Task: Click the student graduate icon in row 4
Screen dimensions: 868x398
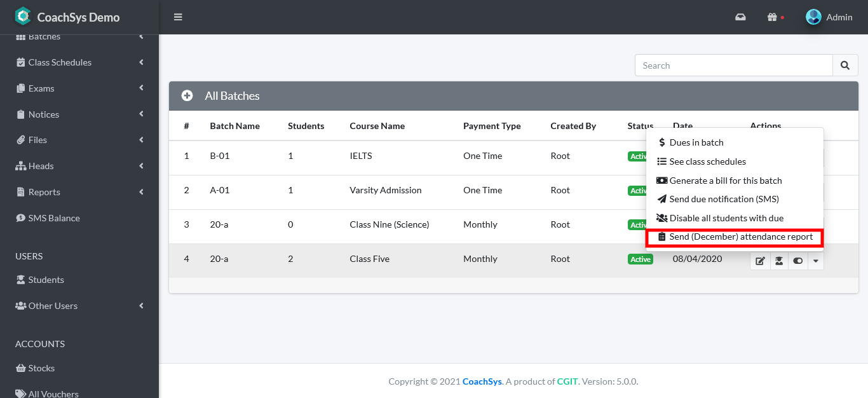Action: [x=779, y=260]
